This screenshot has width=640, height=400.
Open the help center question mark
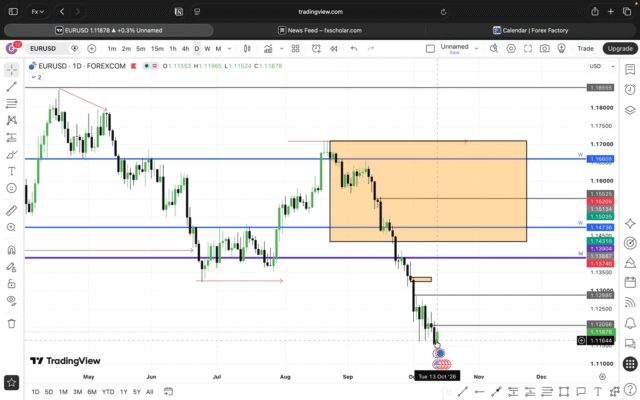pyautogui.click(x=631, y=390)
